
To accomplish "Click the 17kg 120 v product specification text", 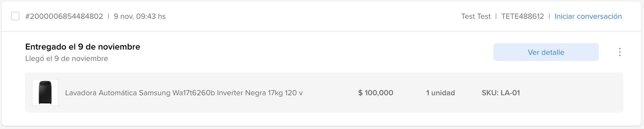I will tap(285, 93).
